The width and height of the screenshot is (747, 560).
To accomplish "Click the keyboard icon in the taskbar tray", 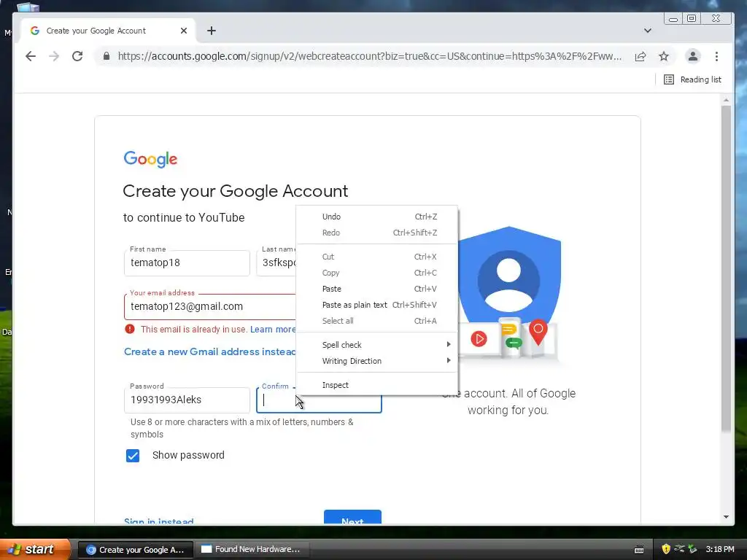I will click(x=639, y=550).
